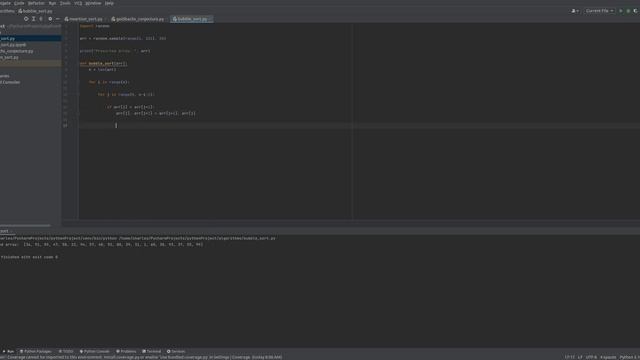640x360 pixels.
Task: Open the Services tool window
Action: [x=176, y=351]
